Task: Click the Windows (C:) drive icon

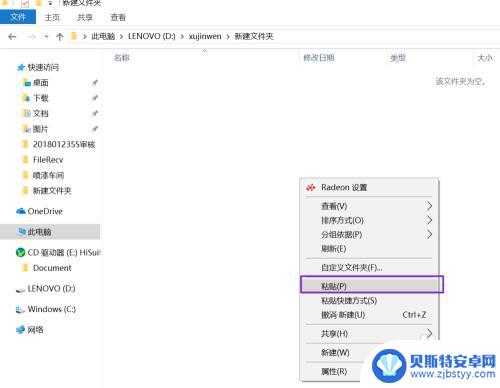Action: click(x=20, y=310)
